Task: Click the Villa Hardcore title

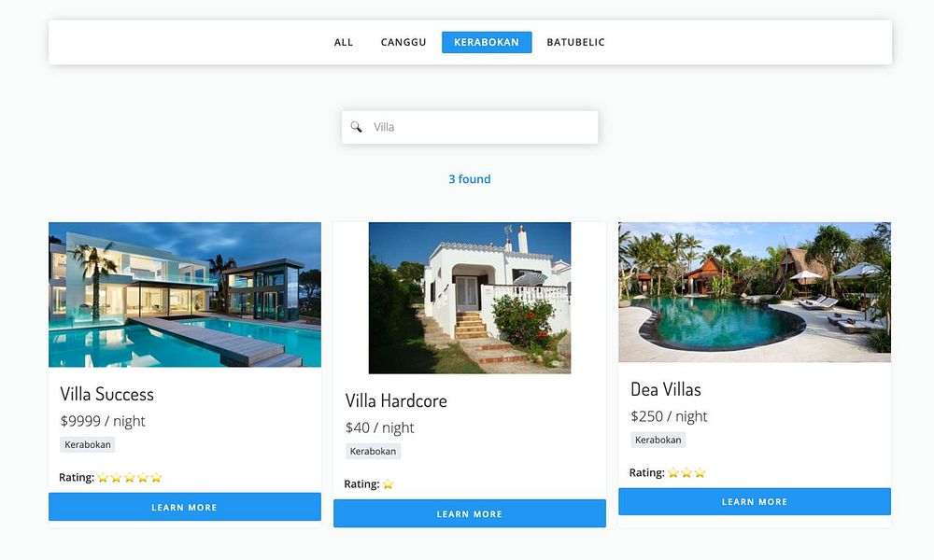Action: tap(396, 400)
